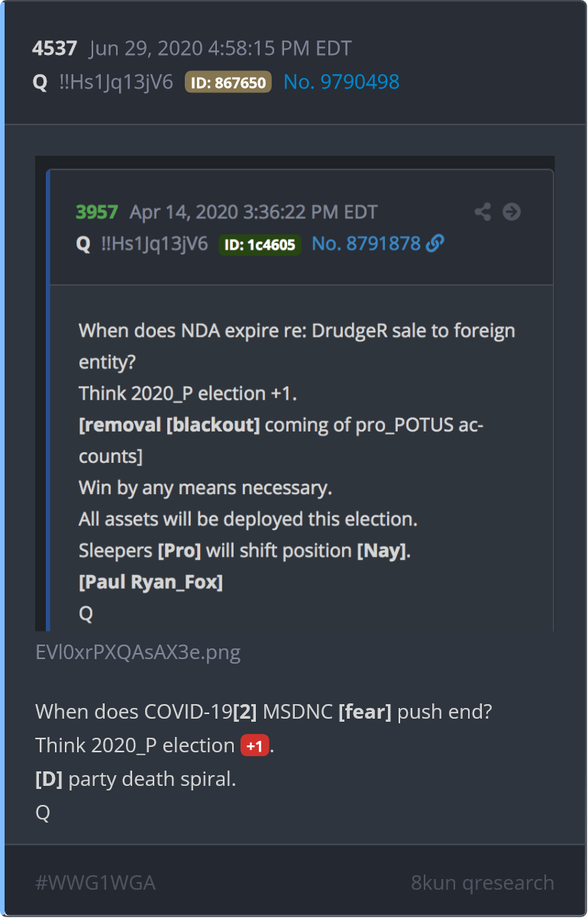Click the red +1 badge

pos(255,745)
